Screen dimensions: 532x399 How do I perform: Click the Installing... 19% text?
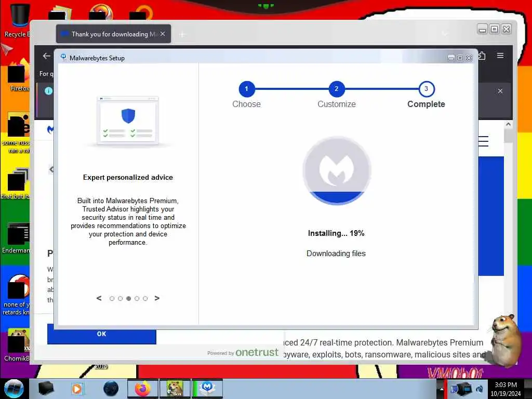(336, 233)
